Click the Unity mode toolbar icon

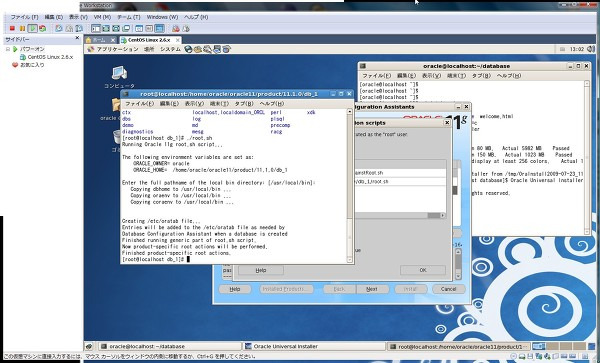(x=126, y=28)
